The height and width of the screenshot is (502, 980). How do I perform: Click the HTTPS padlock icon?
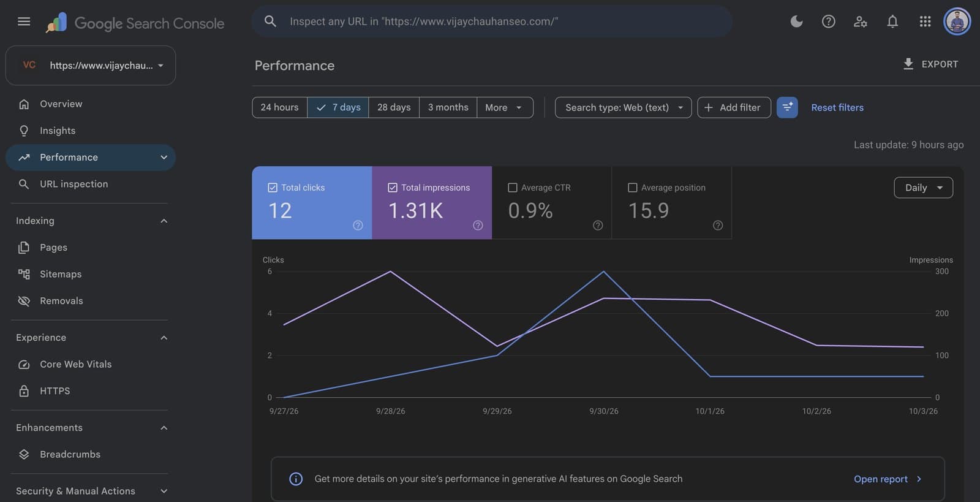point(24,391)
